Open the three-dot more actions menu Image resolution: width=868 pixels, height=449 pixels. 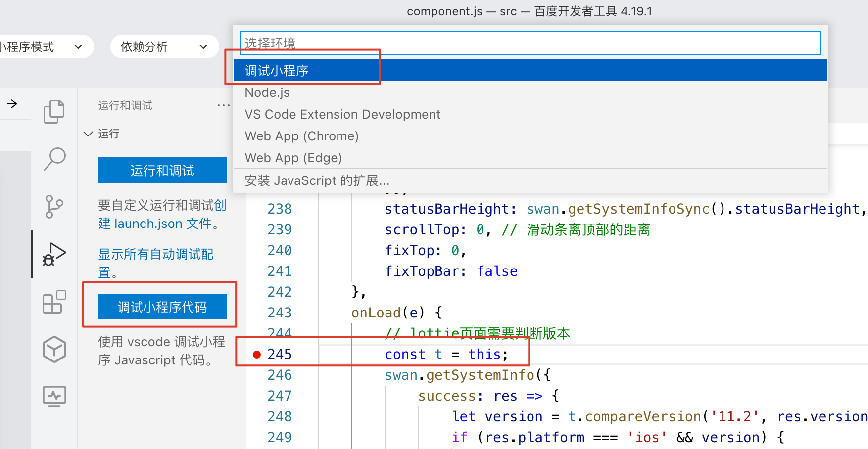point(223,105)
